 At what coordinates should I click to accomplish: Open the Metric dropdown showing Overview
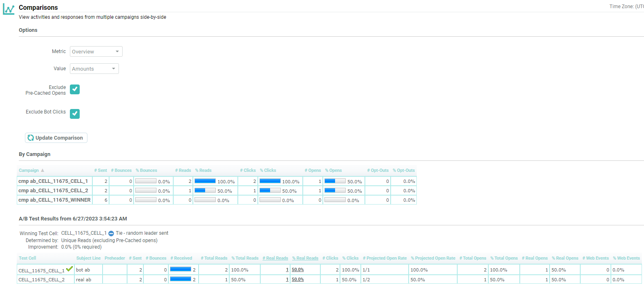96,51
